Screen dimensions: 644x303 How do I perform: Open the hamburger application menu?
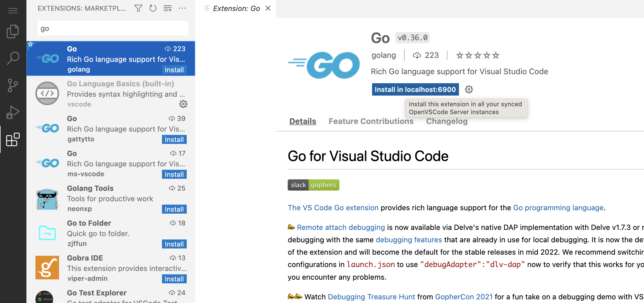13,11
